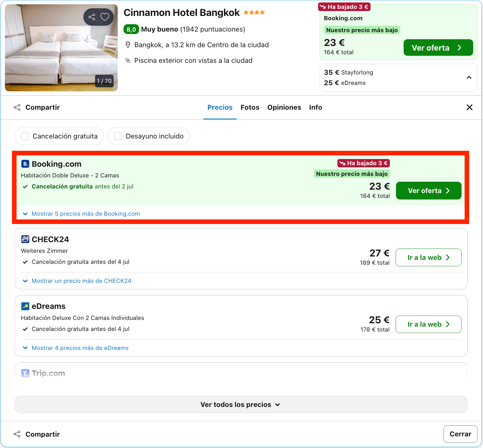Click the bottom Compartir share button
This screenshot has height=448, width=483.
[x=37, y=434]
